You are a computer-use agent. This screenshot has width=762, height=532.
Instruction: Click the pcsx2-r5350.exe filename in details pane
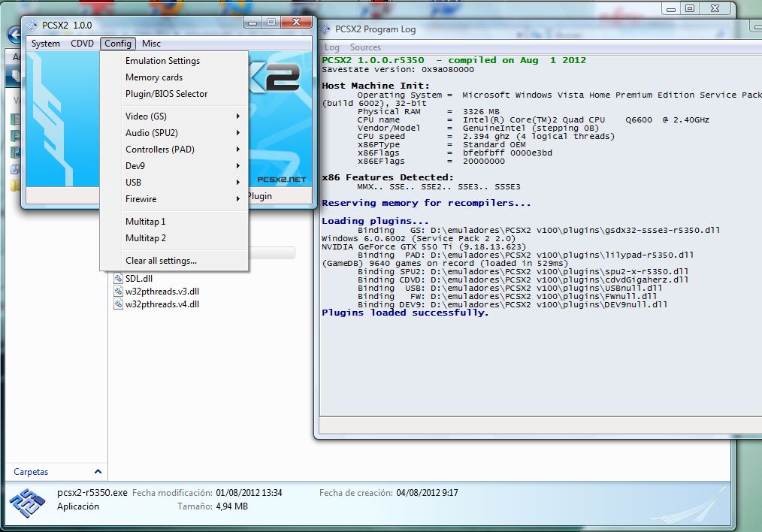tap(92, 493)
